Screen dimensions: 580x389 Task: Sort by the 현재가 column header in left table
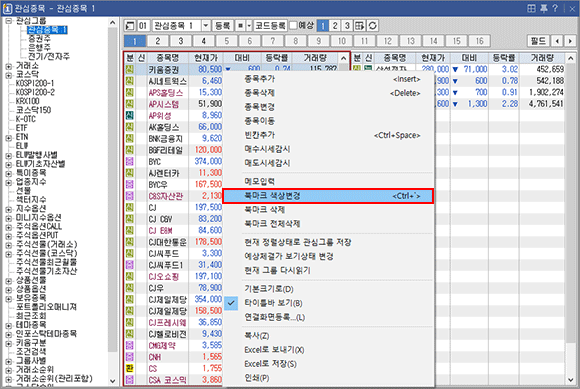[x=206, y=58]
